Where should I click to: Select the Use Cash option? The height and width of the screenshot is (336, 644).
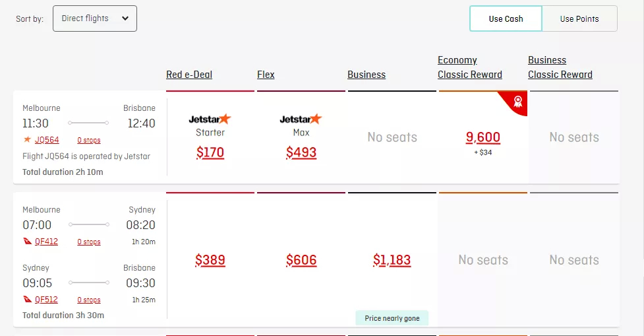506,18
